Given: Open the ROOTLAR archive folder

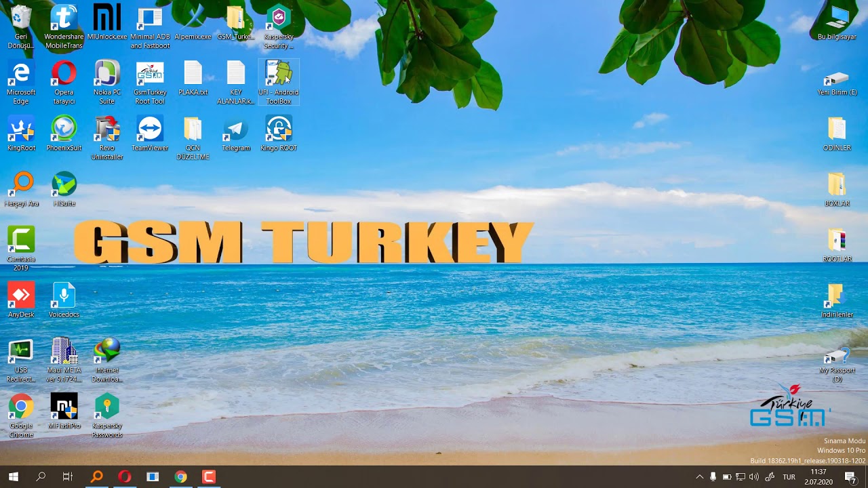Looking at the screenshot, I should pyautogui.click(x=837, y=245).
